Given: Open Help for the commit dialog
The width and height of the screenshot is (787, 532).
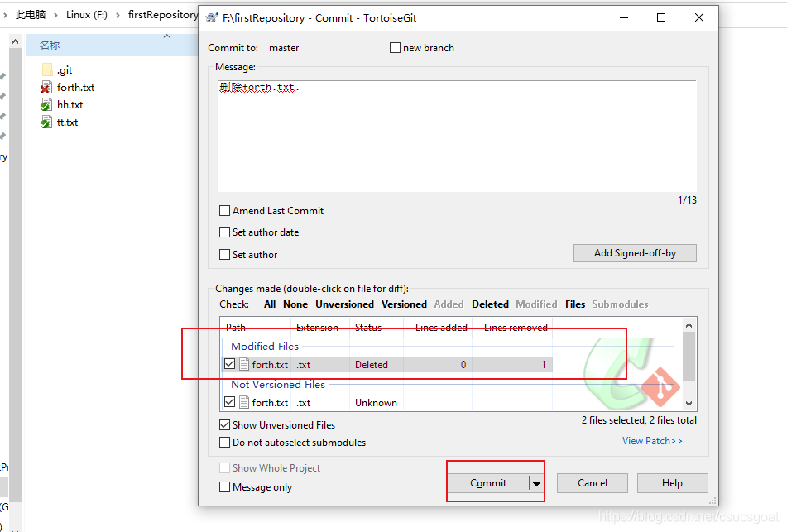Looking at the screenshot, I should click(x=672, y=483).
